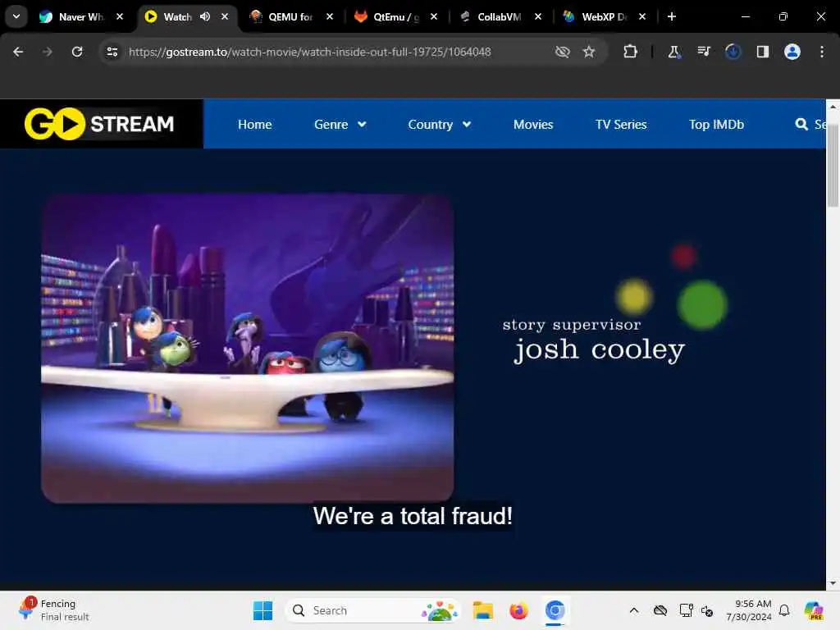Open the network display tray icon
The width and height of the screenshot is (840, 630).
(x=686, y=610)
